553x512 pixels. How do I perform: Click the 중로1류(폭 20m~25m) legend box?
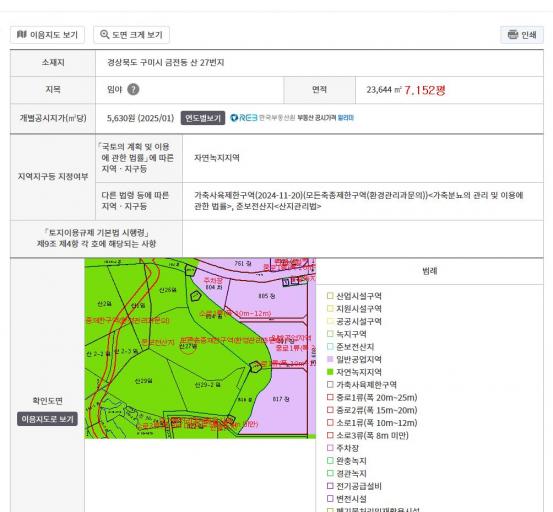(x=330, y=397)
